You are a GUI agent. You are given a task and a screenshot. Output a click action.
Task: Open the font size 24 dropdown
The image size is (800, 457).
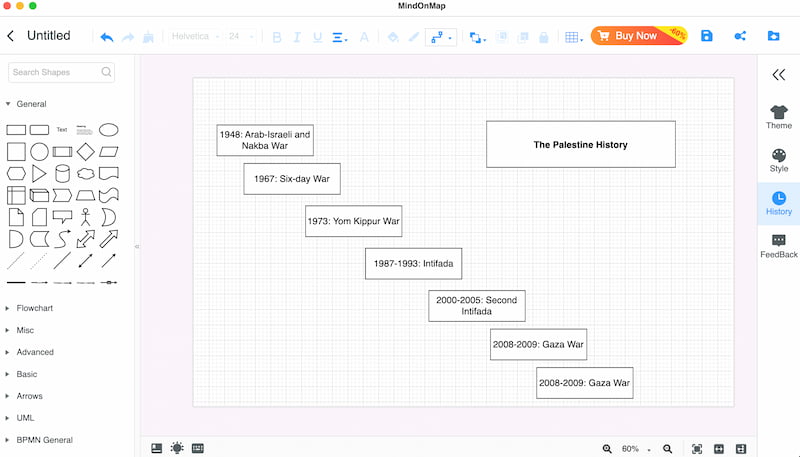pos(240,36)
